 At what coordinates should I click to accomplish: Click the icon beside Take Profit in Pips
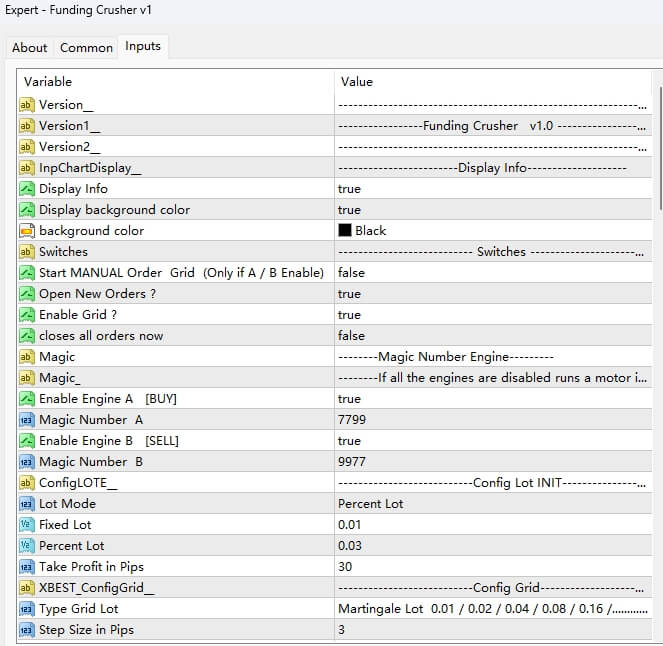(27, 567)
